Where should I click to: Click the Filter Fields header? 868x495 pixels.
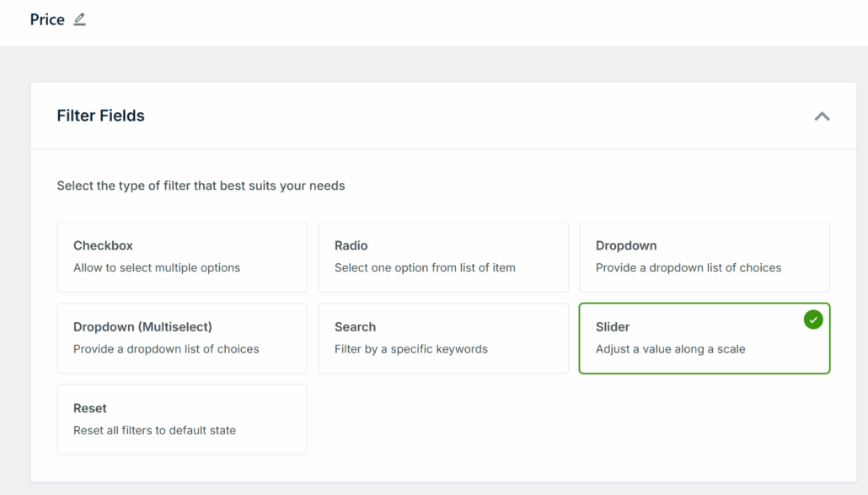point(100,116)
